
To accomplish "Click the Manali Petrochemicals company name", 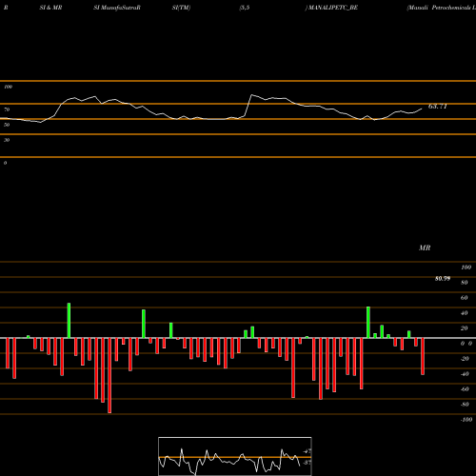I will [x=442, y=8].
